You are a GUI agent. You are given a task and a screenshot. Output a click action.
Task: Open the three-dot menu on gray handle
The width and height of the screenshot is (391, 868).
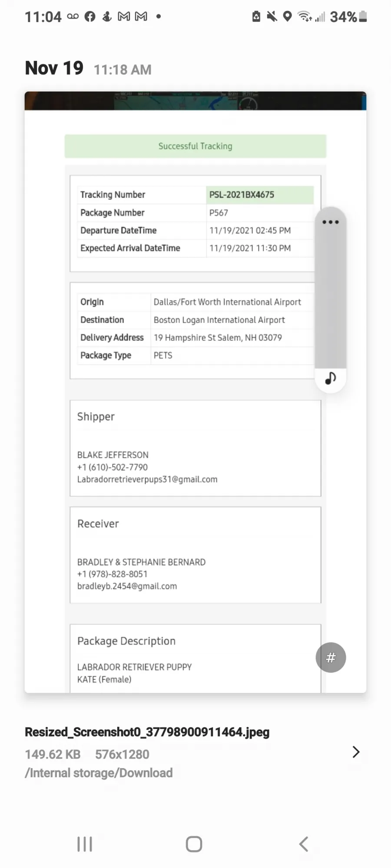click(331, 222)
